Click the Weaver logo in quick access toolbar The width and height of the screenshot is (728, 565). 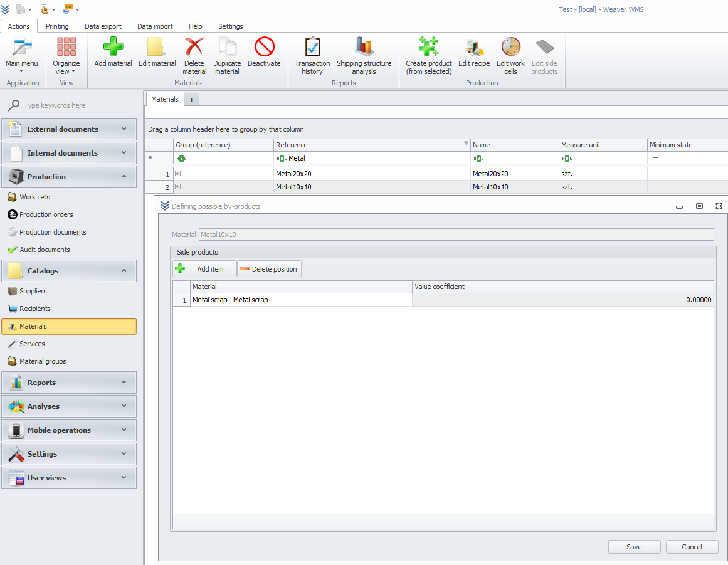click(x=5, y=9)
